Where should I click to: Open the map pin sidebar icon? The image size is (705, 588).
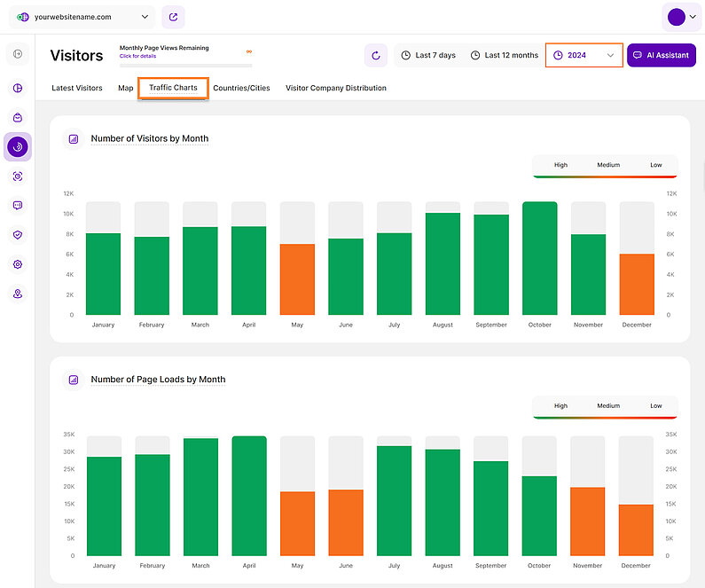click(18, 294)
